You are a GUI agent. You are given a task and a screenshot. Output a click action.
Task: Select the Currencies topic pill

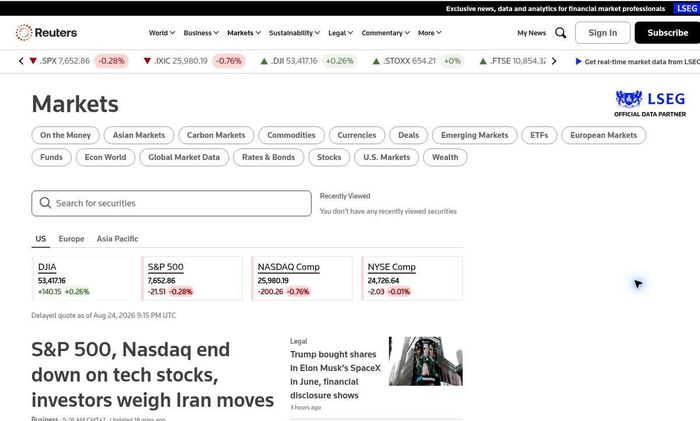point(357,135)
